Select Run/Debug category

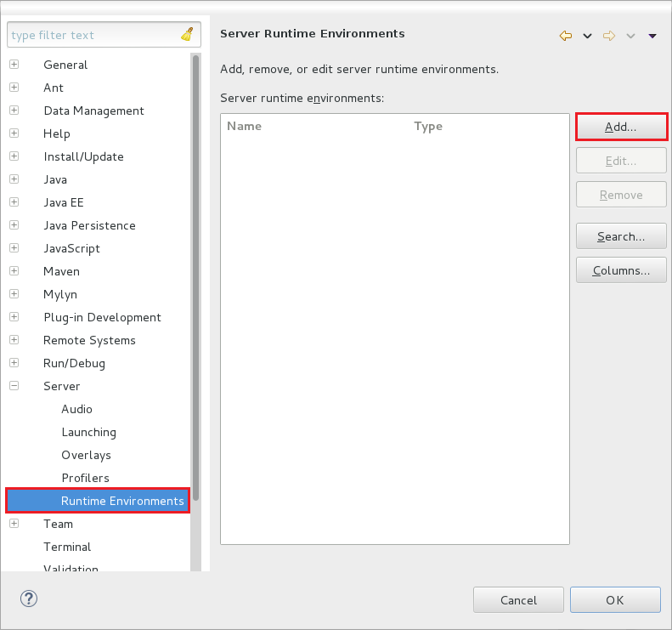pyautogui.click(x=74, y=363)
